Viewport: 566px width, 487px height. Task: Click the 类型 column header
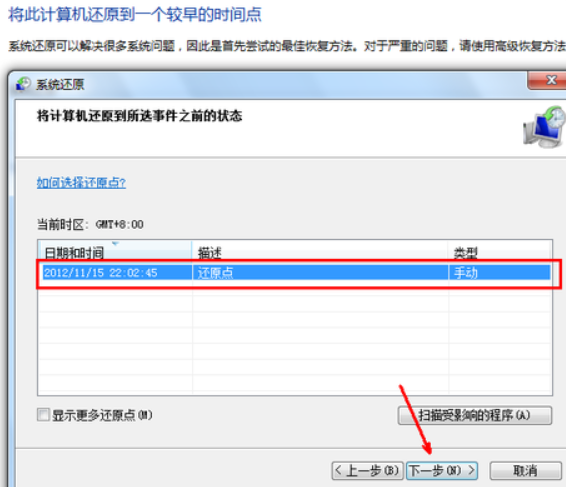point(500,251)
